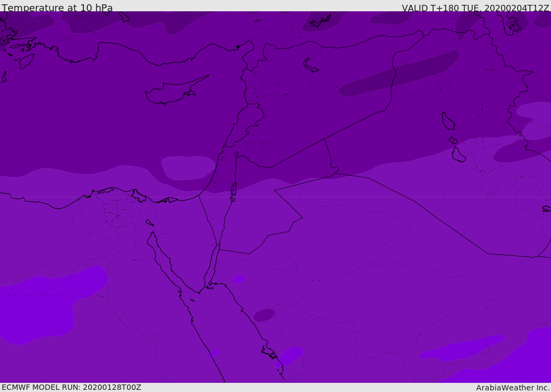Image resolution: width=551 pixels, height=392 pixels.
Task: Click the 'ArabiaWeather Inc' credit text
Action: (x=513, y=388)
